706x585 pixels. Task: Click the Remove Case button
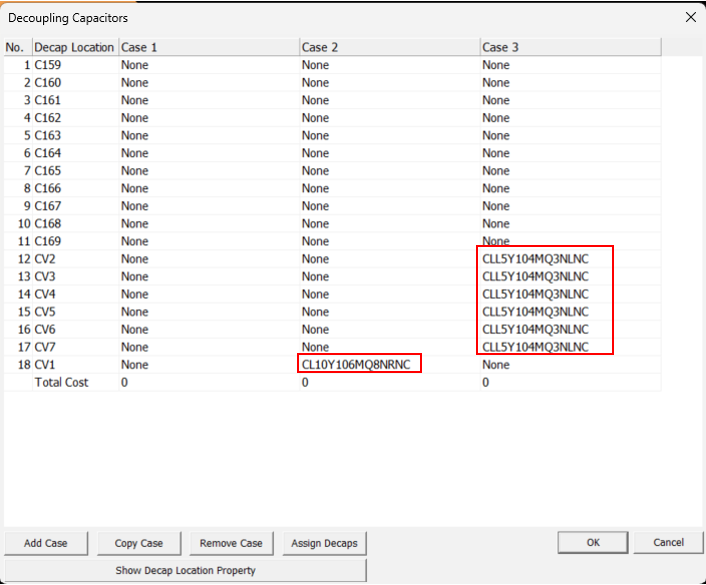(x=231, y=543)
